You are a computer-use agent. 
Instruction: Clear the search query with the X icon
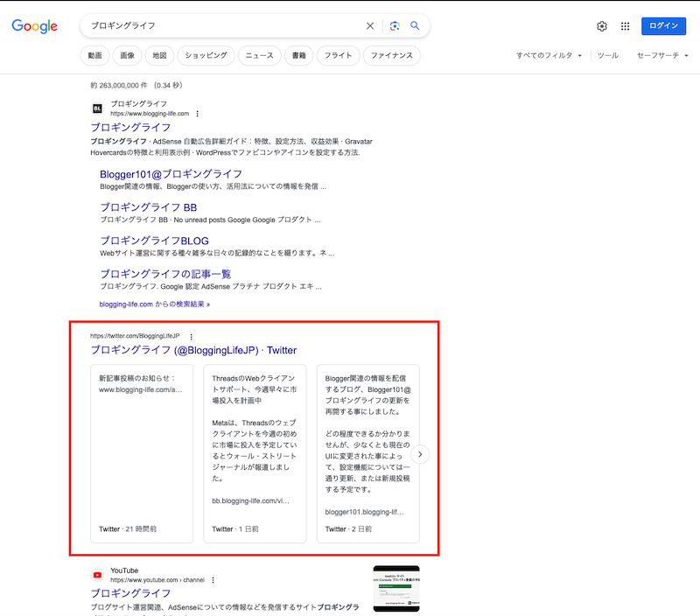coord(370,26)
